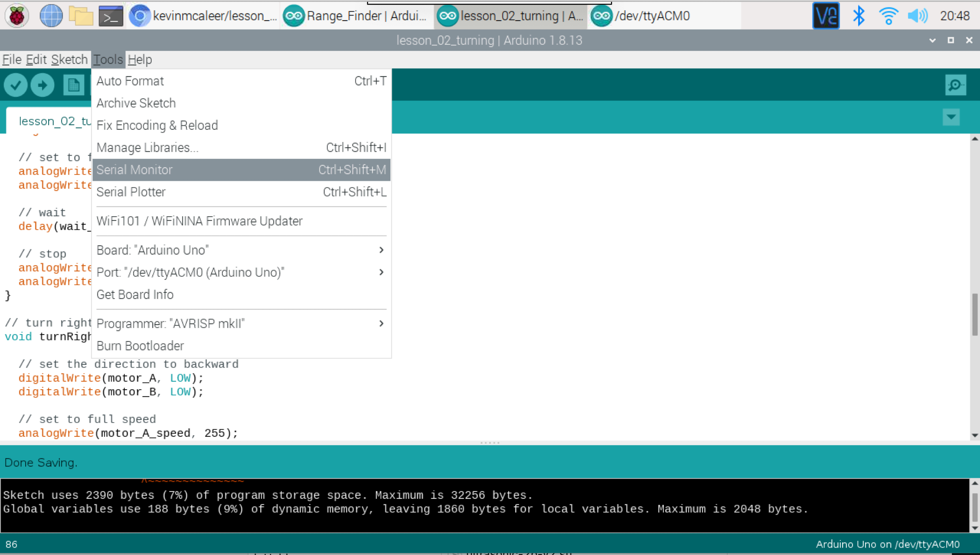980x555 pixels.
Task: Open the Sketch menu
Action: tap(69, 60)
